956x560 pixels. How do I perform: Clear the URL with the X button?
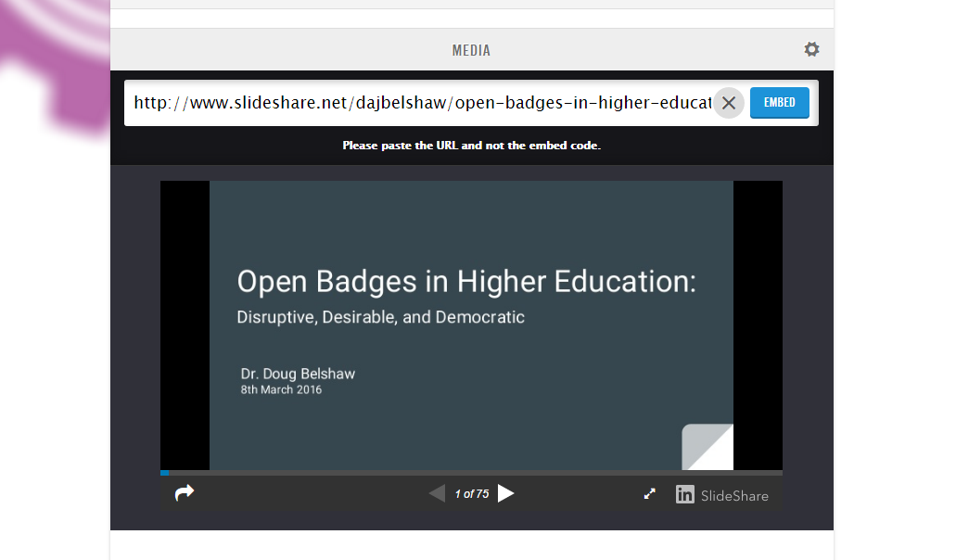click(729, 103)
